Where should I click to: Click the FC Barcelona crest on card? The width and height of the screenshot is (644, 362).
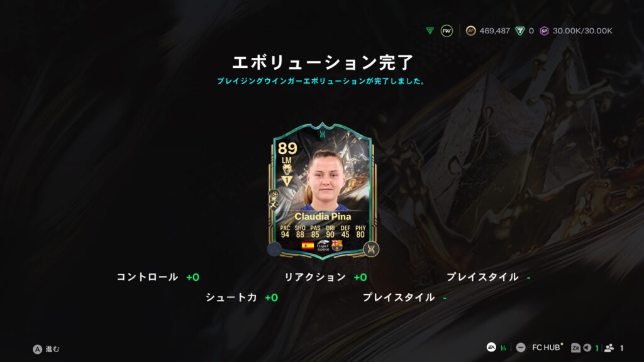(x=337, y=246)
